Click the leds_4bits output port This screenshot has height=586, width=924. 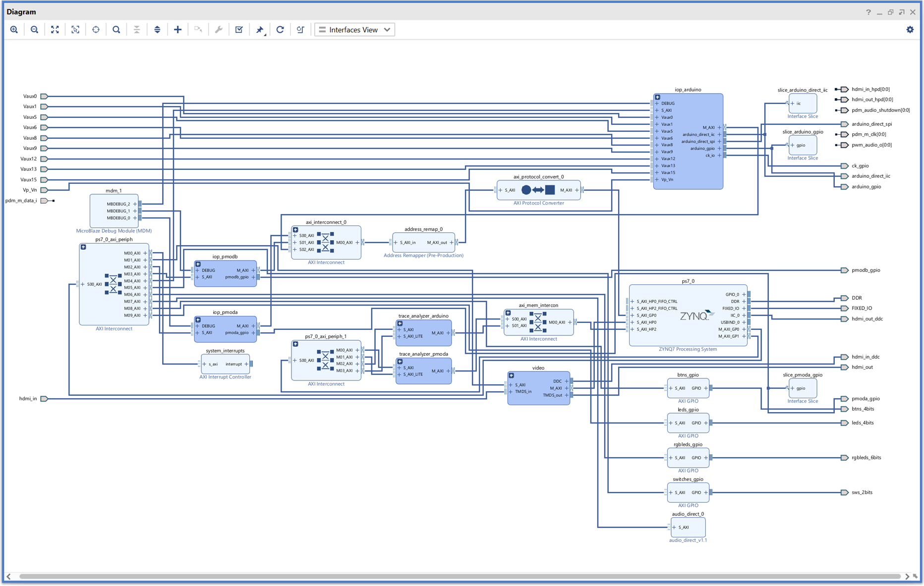click(845, 423)
